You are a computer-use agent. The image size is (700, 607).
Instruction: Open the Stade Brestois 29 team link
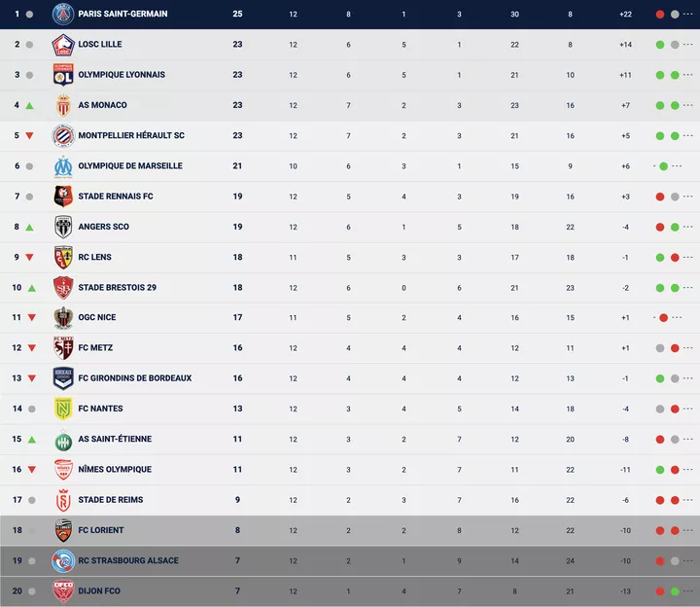tap(117, 288)
